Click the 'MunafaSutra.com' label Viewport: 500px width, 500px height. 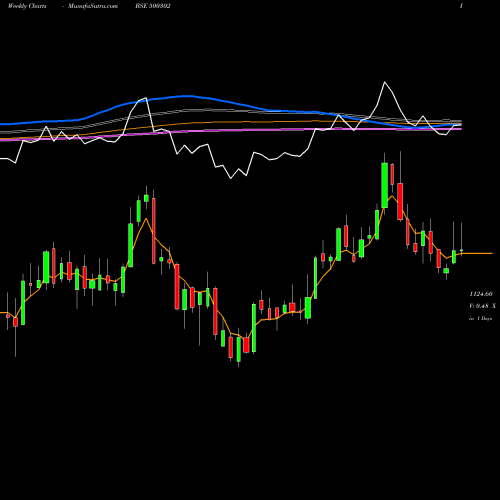pos(93,6)
